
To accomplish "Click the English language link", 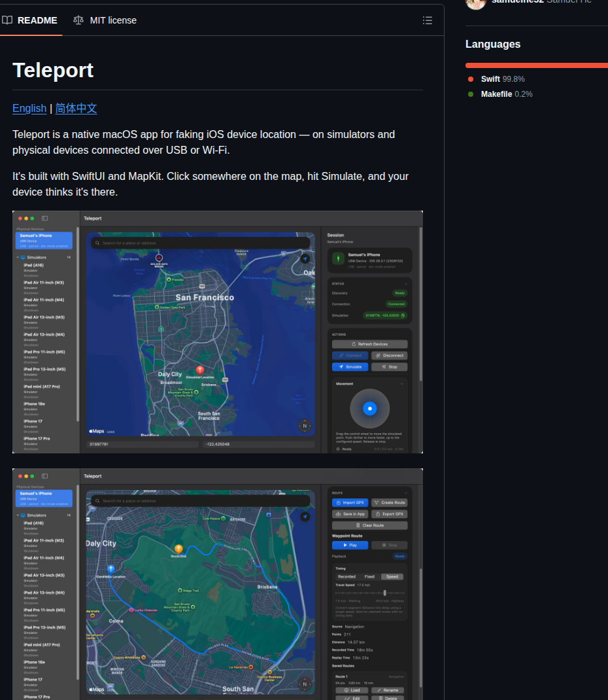I will coord(29,109).
